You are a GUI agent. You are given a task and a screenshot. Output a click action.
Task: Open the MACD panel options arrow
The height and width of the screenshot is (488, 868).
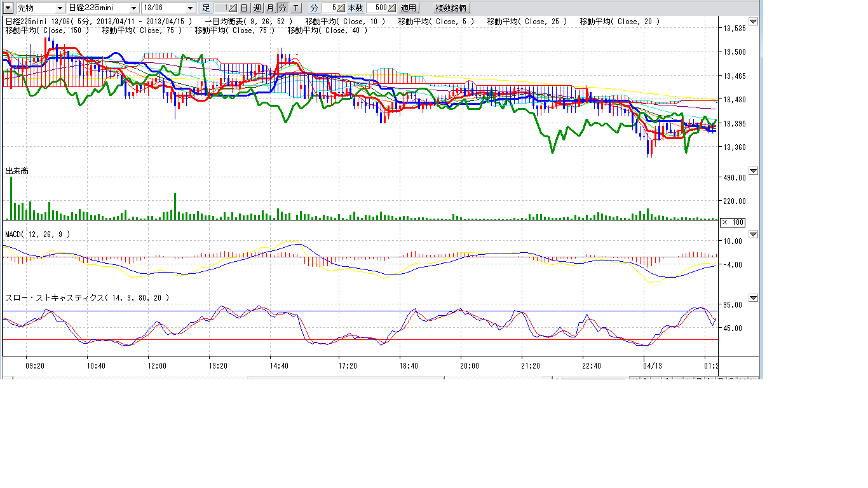tap(753, 234)
